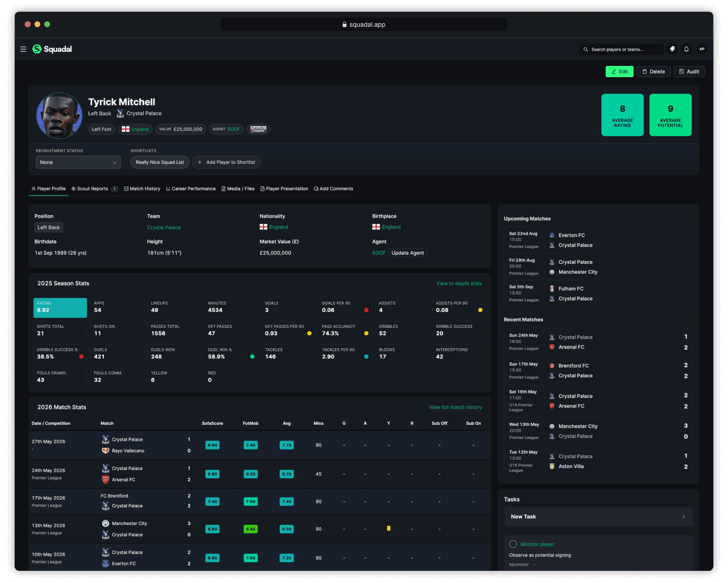Click the Agent ROOF pill in header
This screenshot has width=728, height=582.
point(226,129)
